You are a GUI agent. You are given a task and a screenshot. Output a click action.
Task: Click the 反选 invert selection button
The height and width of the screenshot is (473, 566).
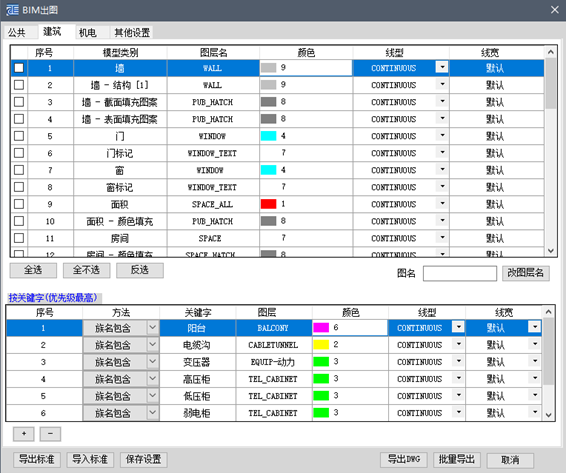[x=140, y=270]
